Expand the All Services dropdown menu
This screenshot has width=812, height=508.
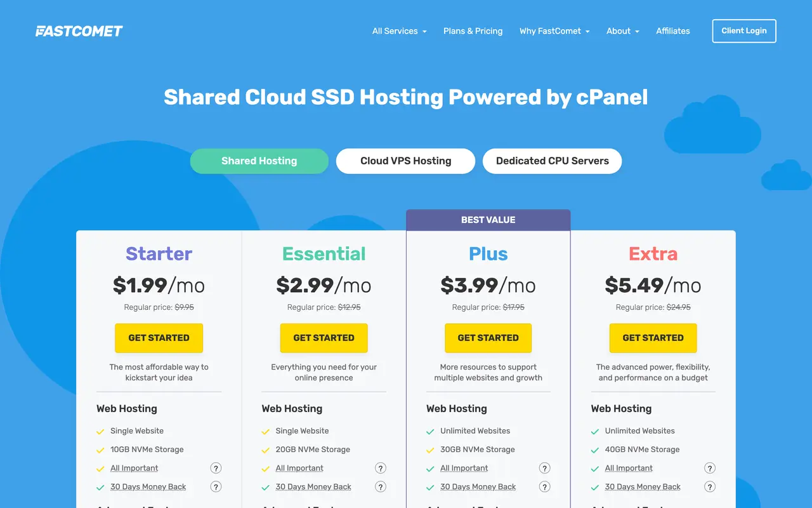tap(399, 30)
